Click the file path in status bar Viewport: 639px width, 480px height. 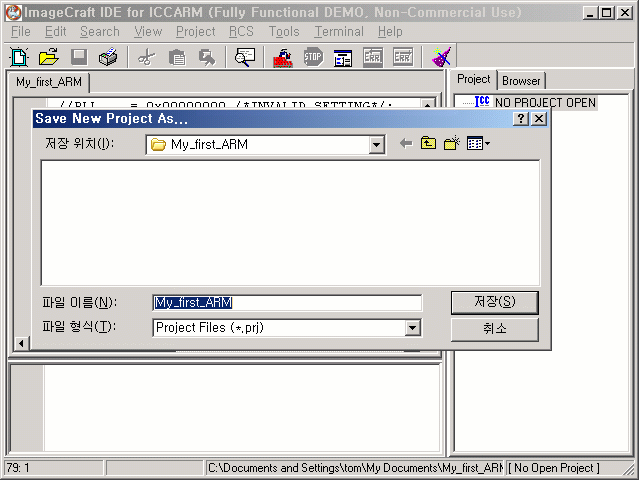pyautogui.click(x=355, y=468)
